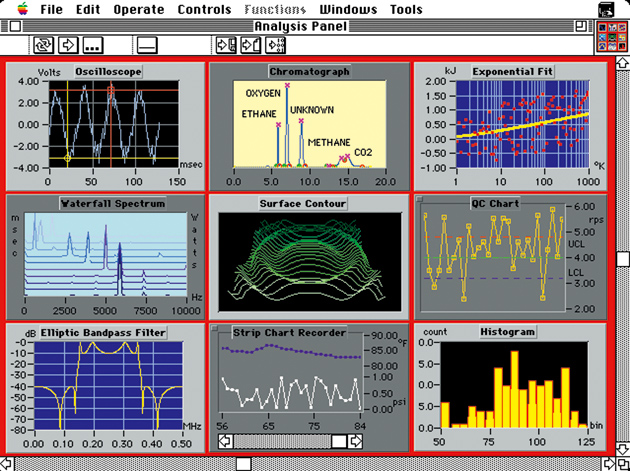The image size is (630, 471).
Task: Click the middle step-execution icon in toolbar
Action: point(251,45)
